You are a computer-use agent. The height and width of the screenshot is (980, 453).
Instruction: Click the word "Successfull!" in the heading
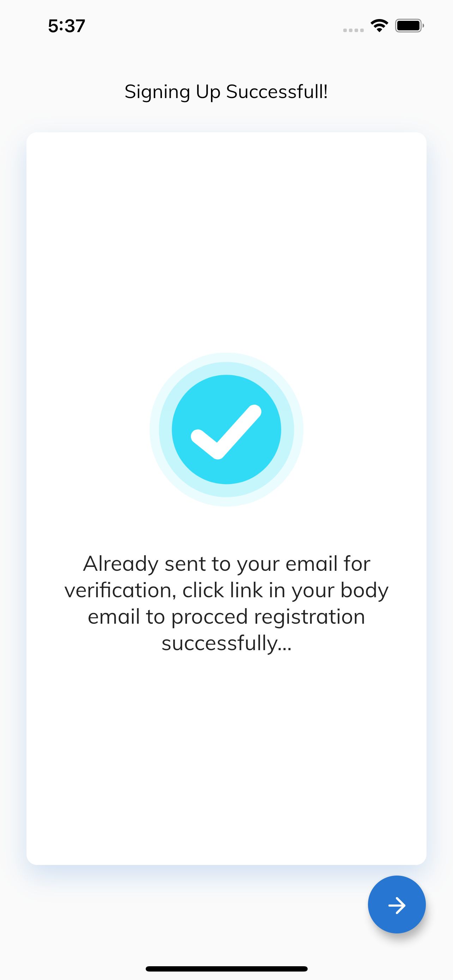pyautogui.click(x=277, y=92)
